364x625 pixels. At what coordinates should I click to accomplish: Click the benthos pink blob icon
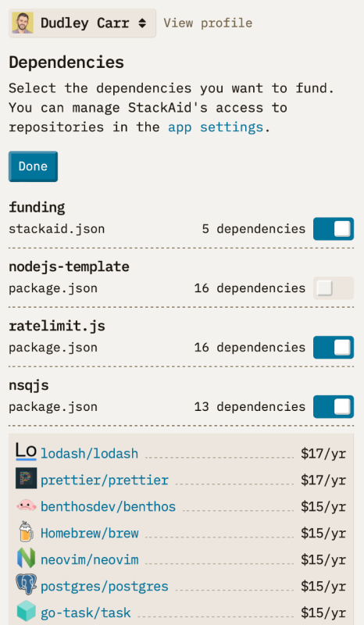pyautogui.click(x=26, y=505)
